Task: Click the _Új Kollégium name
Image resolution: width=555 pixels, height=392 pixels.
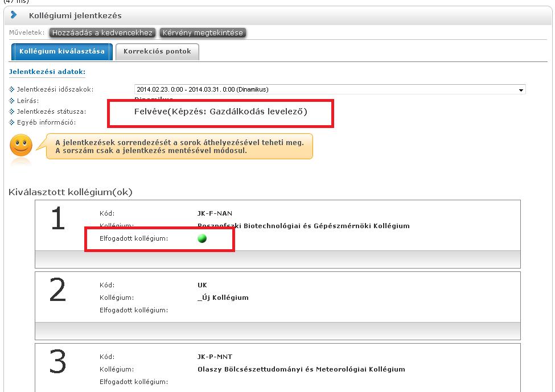Action: point(223,298)
